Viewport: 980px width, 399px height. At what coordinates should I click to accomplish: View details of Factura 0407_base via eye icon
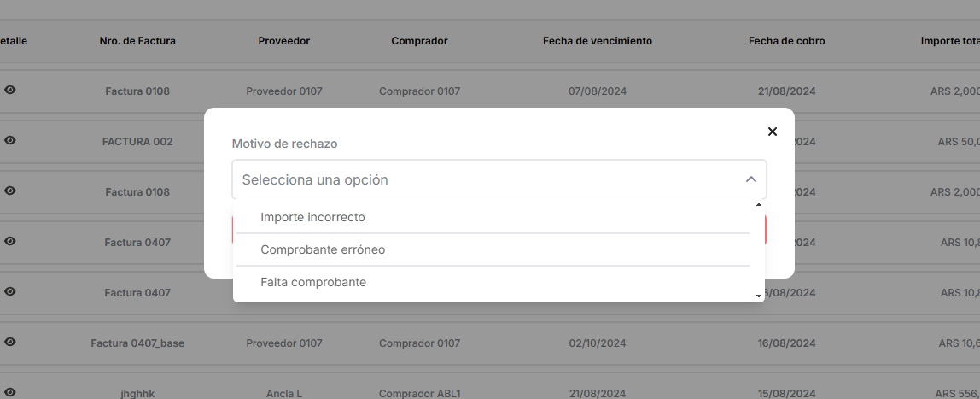pos(10,343)
